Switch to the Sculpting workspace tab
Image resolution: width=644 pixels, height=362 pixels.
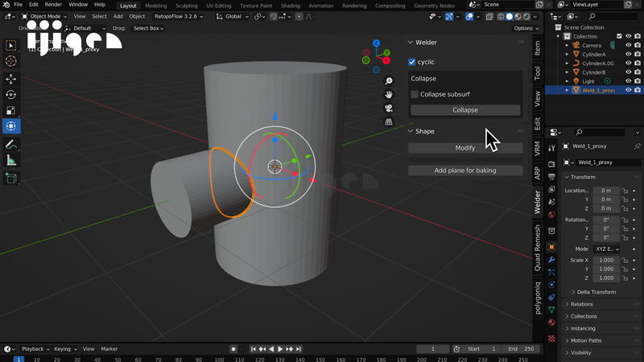click(x=186, y=6)
